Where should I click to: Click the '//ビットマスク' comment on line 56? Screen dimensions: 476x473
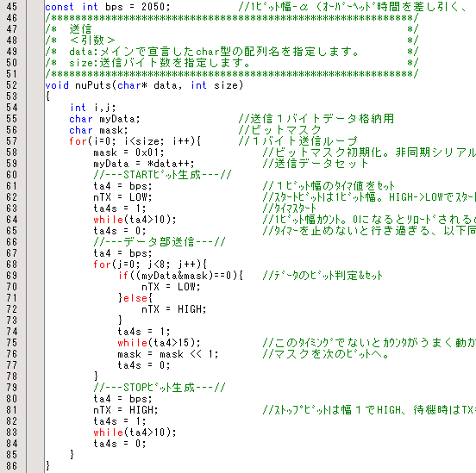[280, 130]
